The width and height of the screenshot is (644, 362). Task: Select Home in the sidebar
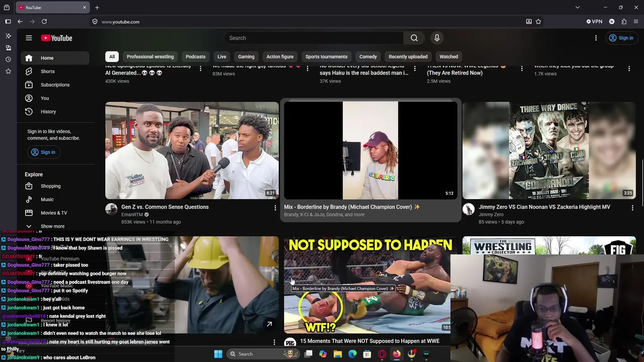pyautogui.click(x=55, y=58)
